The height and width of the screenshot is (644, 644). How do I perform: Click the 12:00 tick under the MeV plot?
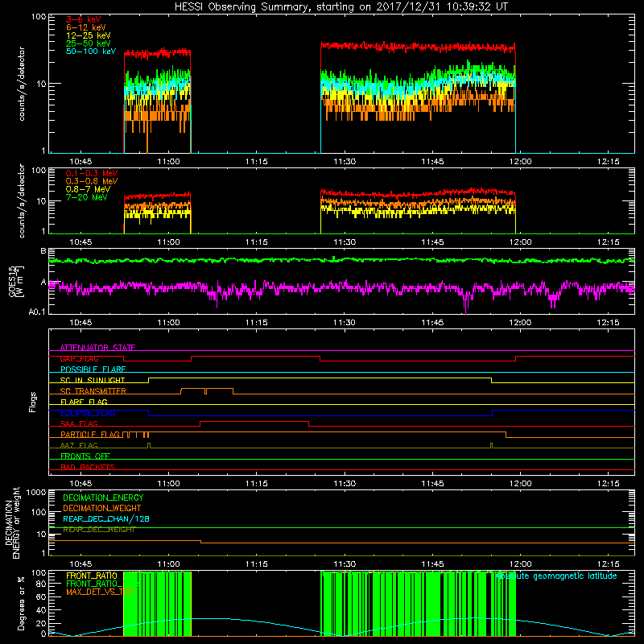[520, 242]
